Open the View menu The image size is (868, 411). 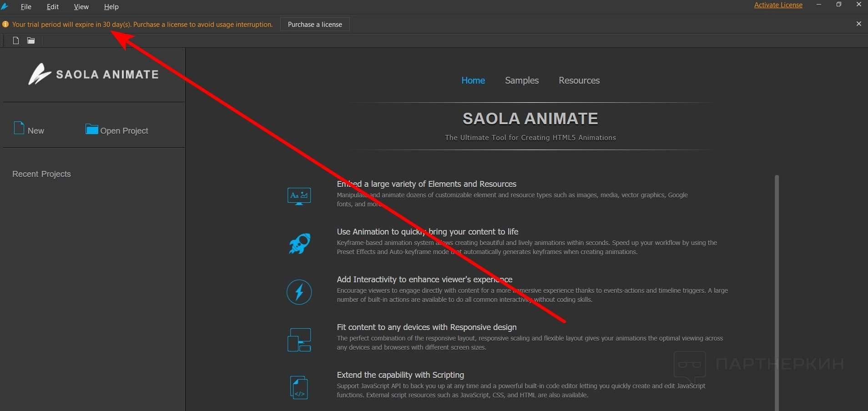click(x=81, y=7)
